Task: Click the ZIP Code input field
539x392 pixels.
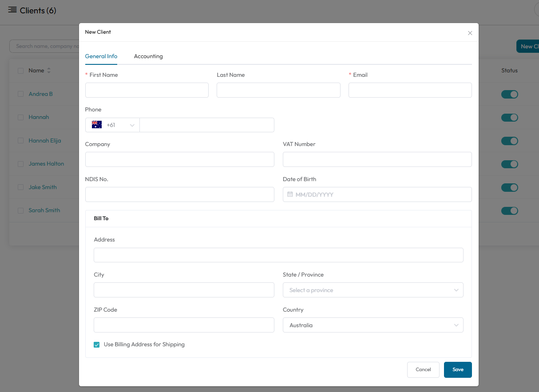Action: 184,325
